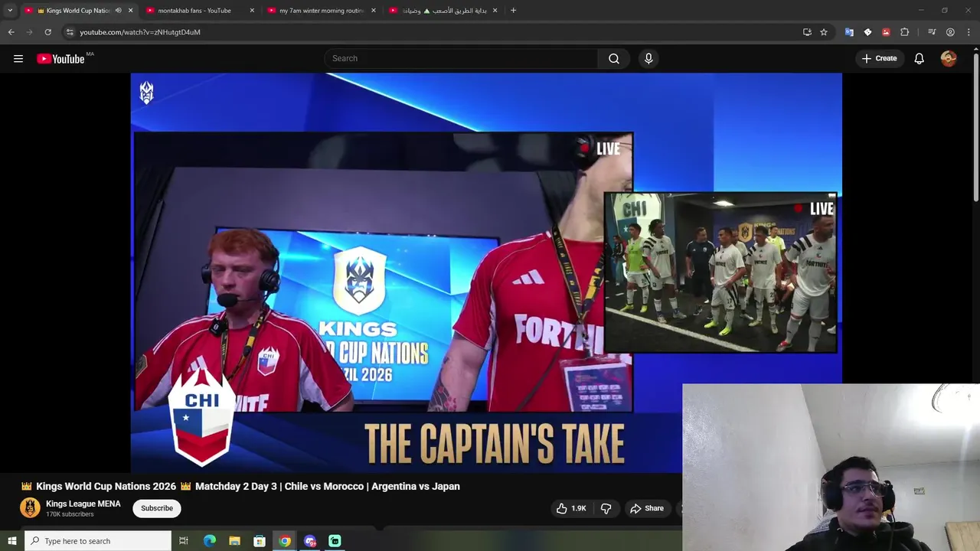Open the teal app icon in the taskbar
This screenshot has width=980, height=551.
tap(335, 541)
